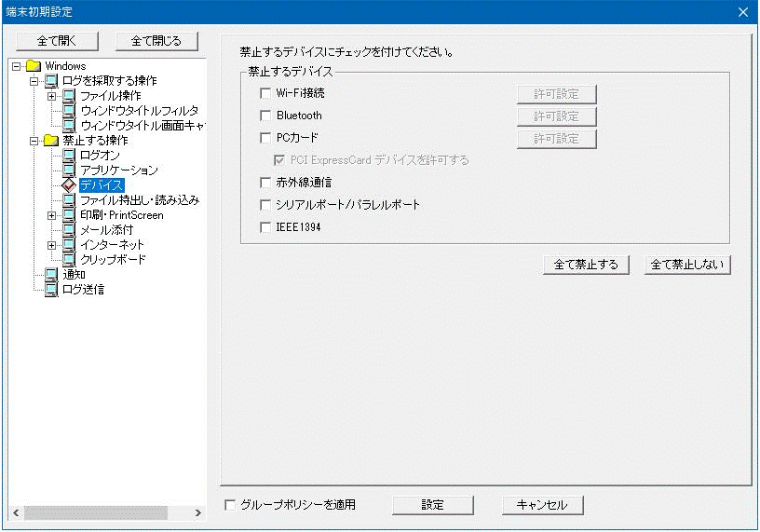Click the red diamond icon beside デバイス
Image resolution: width=760 pixels, height=532 pixels.
click(69, 185)
